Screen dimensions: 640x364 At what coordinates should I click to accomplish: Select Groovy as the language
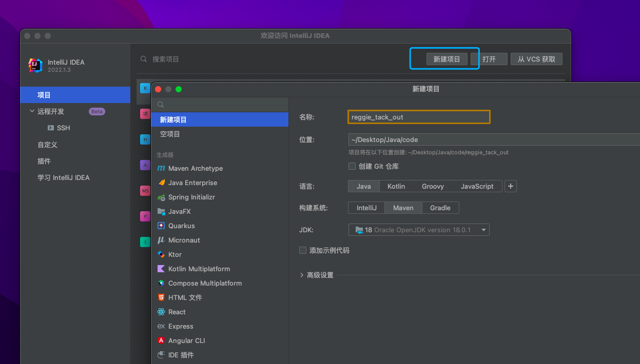pyautogui.click(x=433, y=186)
